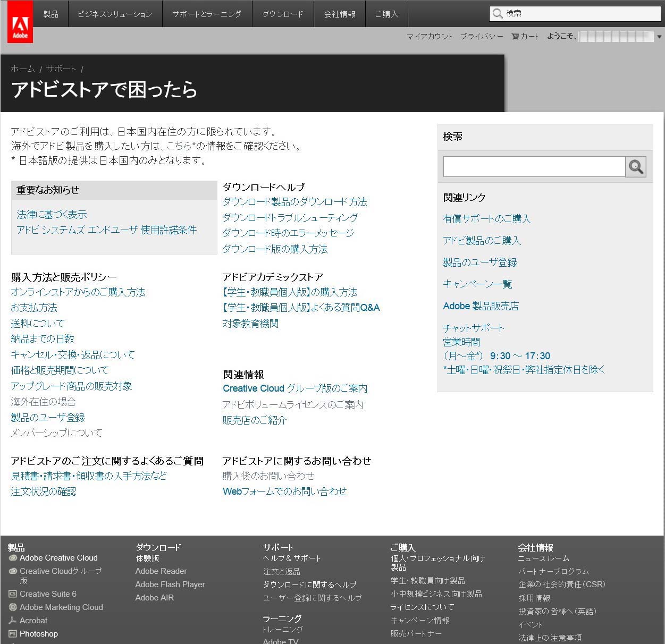
Task: Open the 製品 menu in the top navigation
Action: (x=50, y=14)
